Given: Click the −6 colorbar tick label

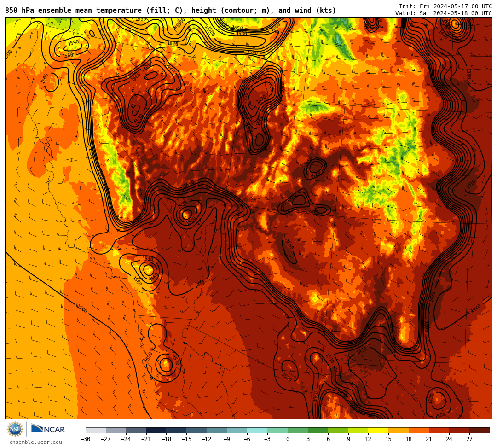Looking at the screenshot, I should [x=247, y=439].
